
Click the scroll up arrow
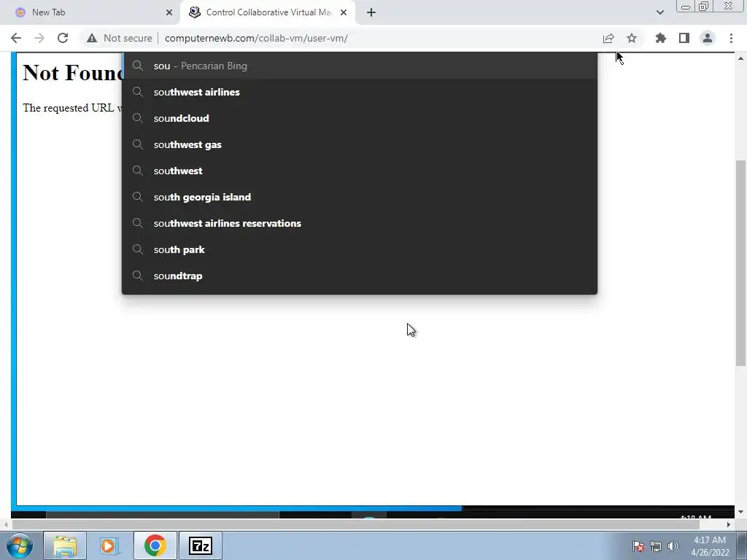click(740, 58)
